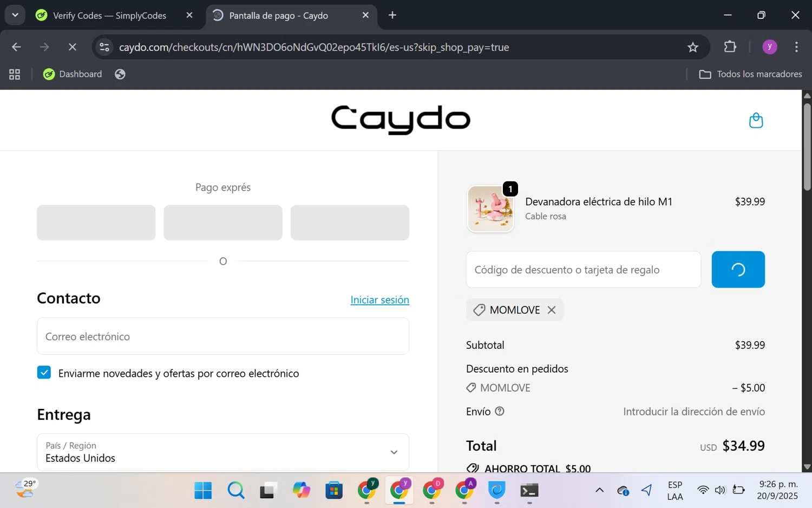Screen dimensions: 812x508
Task: Click the Caydo logo
Action: pyautogui.click(x=401, y=120)
